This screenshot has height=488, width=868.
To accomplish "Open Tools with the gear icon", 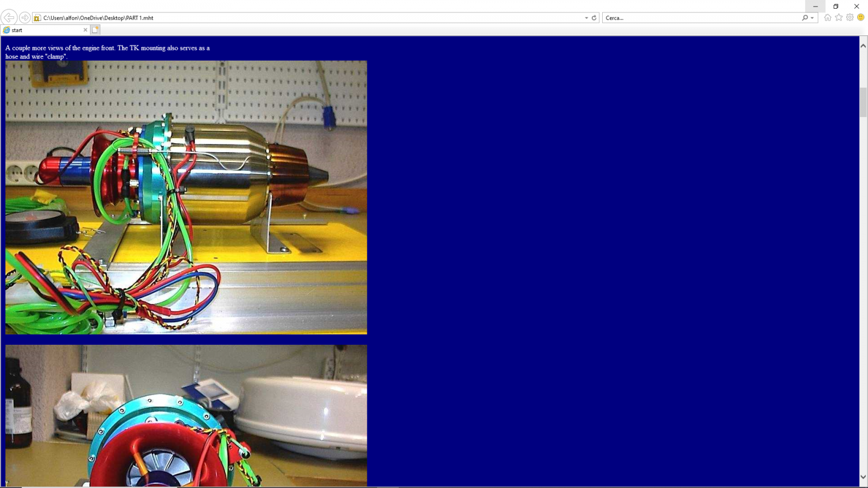I will [850, 17].
